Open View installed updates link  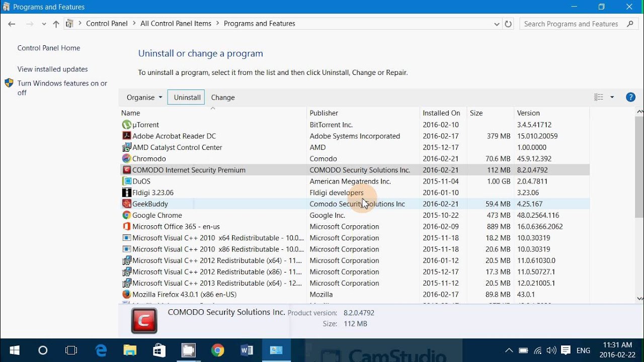point(53,69)
